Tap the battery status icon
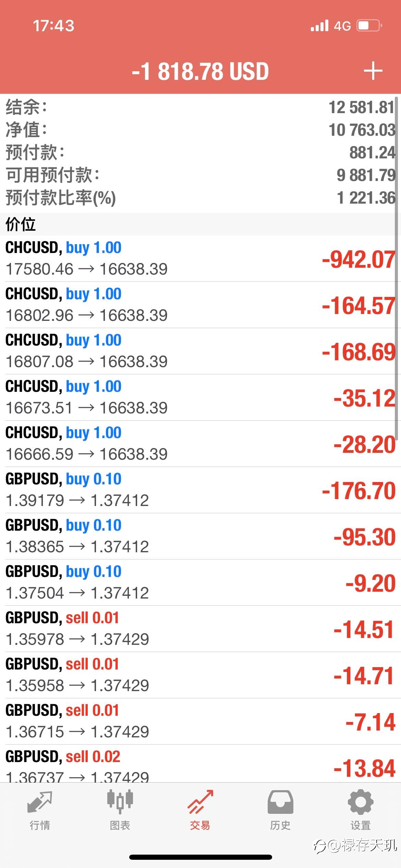The width and height of the screenshot is (401, 868). (x=369, y=26)
